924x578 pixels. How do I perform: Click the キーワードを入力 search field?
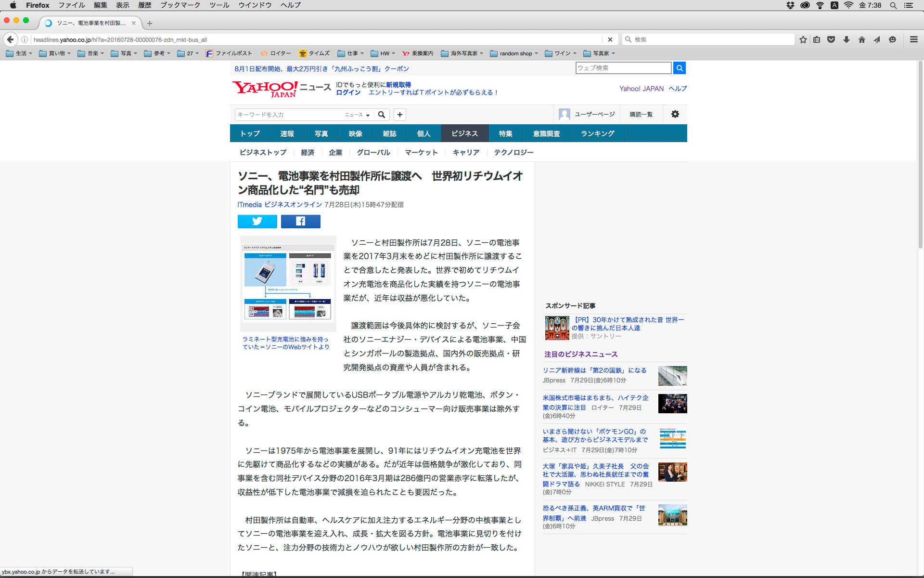pos(289,115)
